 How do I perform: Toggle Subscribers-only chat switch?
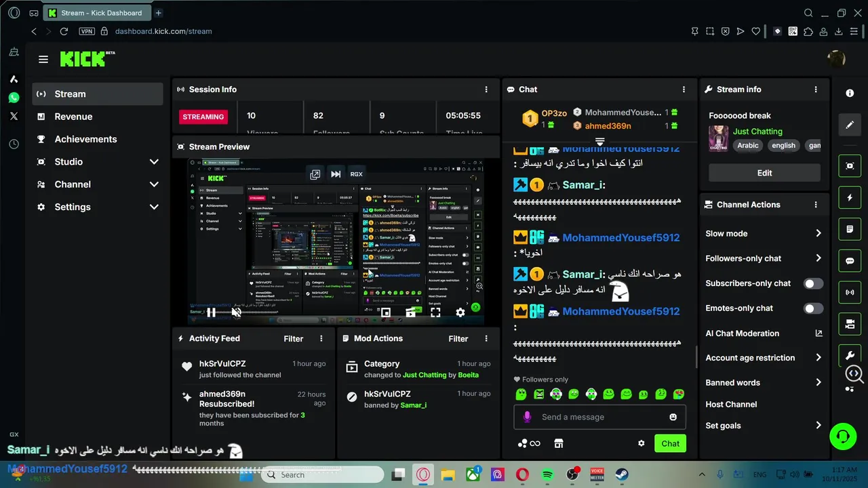(x=813, y=283)
